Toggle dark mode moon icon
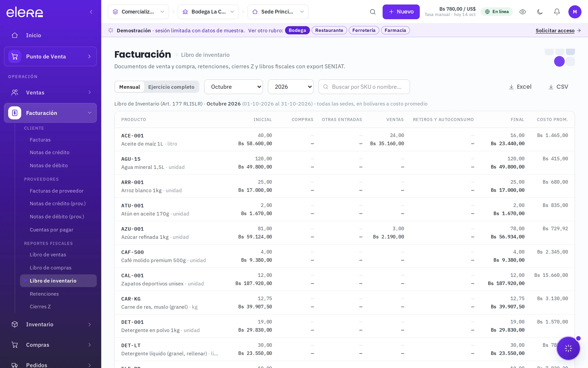 pyautogui.click(x=540, y=12)
